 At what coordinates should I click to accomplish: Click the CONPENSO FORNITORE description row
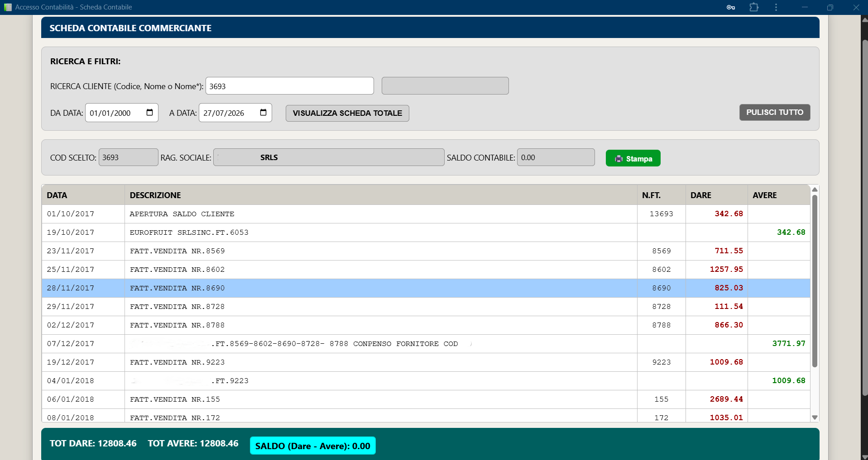coord(426,344)
